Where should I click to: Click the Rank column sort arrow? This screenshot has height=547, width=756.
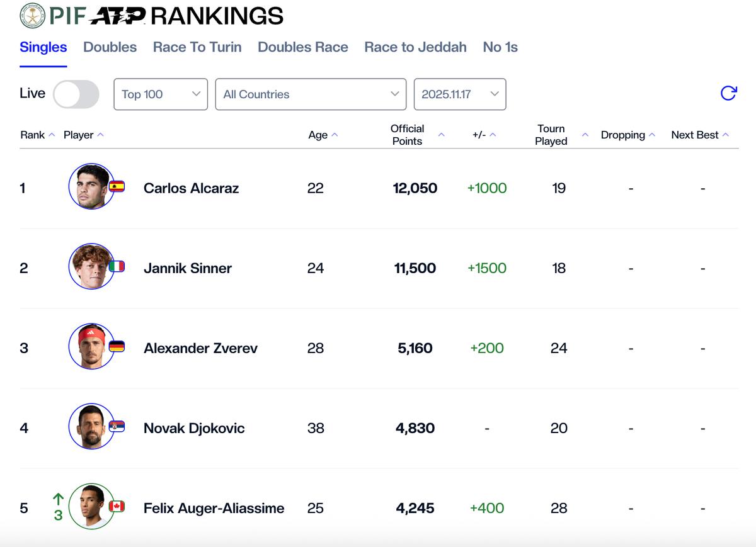50,134
